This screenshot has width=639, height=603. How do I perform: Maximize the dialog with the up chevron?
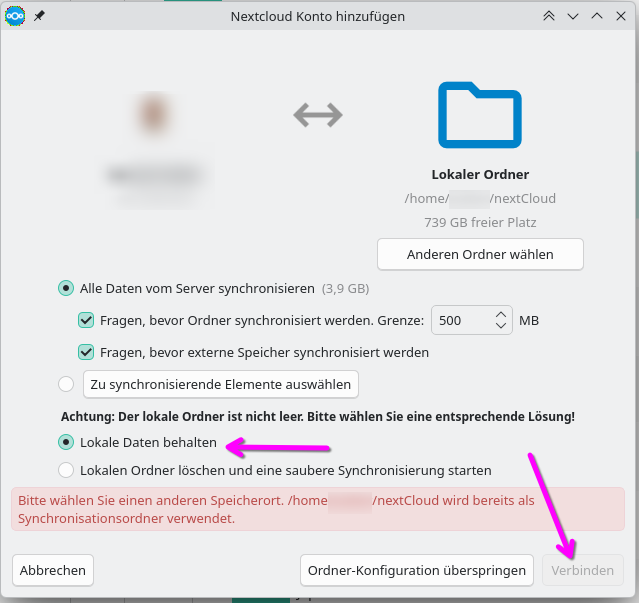[597, 16]
